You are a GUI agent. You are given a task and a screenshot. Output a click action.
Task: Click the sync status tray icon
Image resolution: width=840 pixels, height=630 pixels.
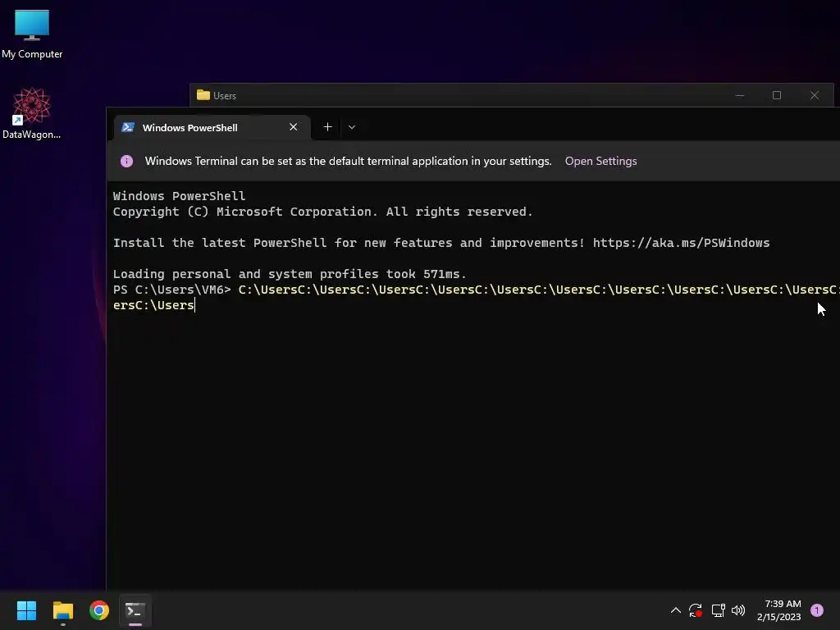696,610
